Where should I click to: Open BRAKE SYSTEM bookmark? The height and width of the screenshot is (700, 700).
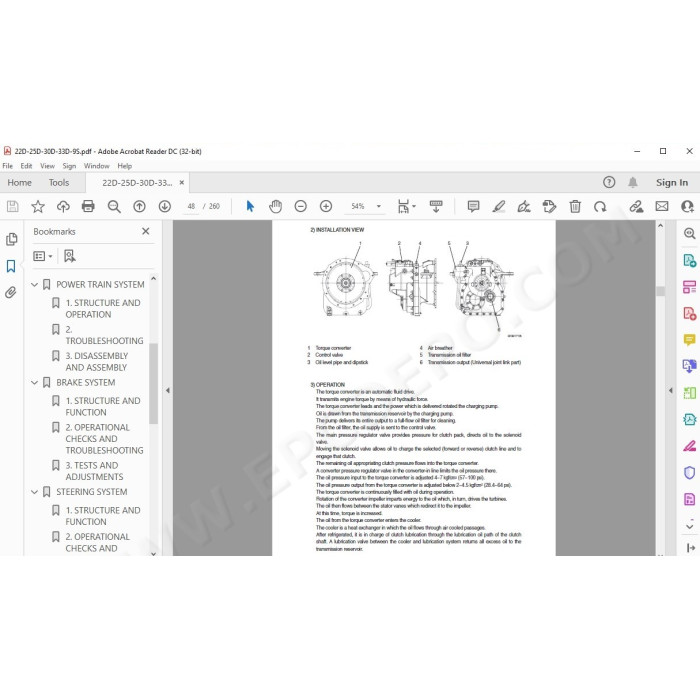click(86, 383)
